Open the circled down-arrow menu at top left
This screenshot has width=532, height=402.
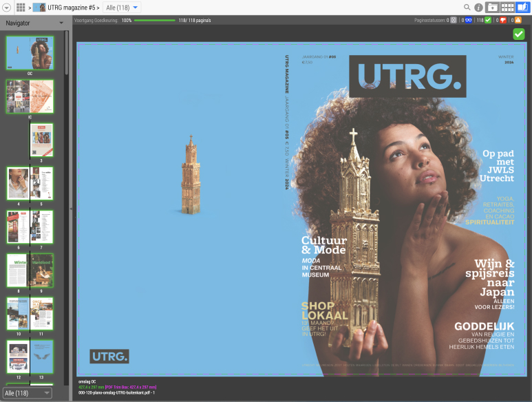coord(6,8)
